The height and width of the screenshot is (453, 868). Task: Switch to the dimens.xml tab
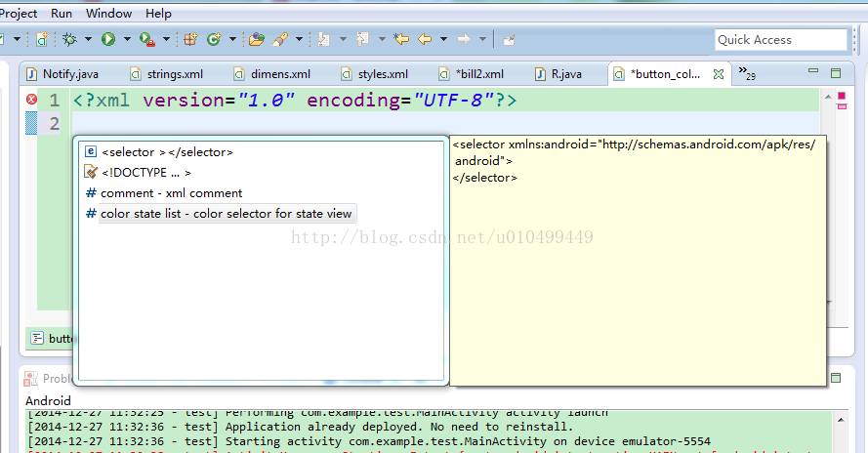(x=272, y=73)
